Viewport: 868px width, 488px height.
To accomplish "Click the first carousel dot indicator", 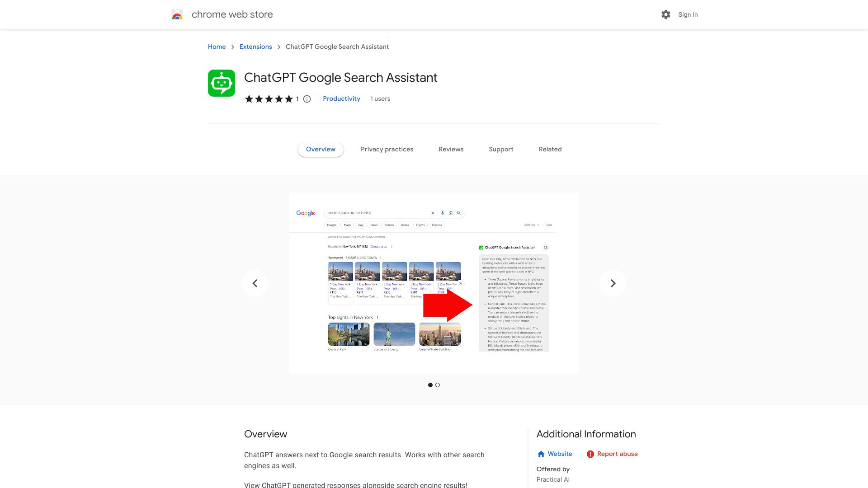I will tap(430, 385).
